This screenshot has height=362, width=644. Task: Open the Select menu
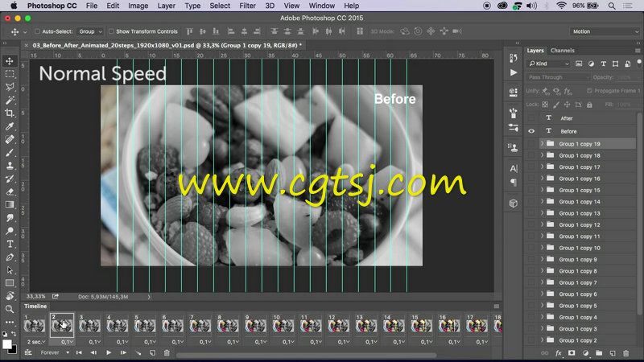coord(220,6)
